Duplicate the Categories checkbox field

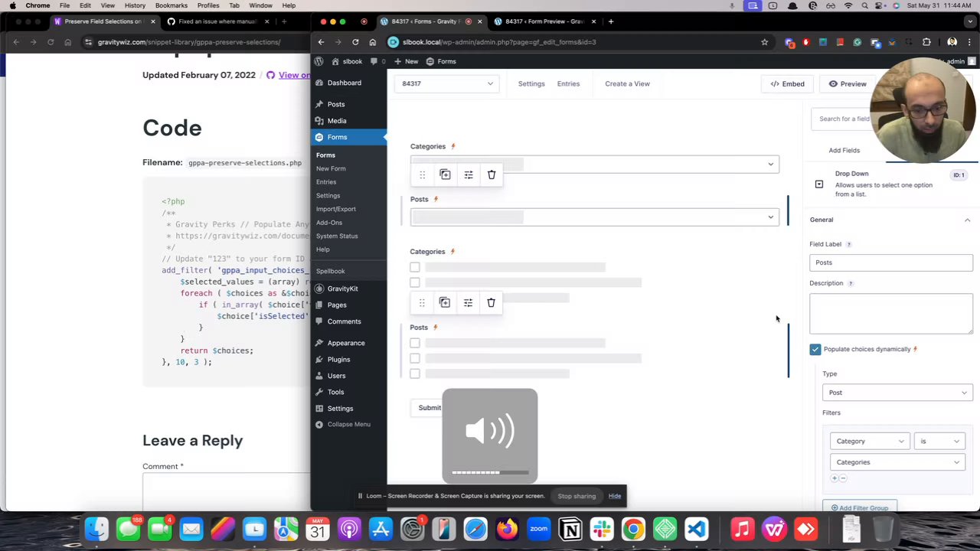click(445, 302)
